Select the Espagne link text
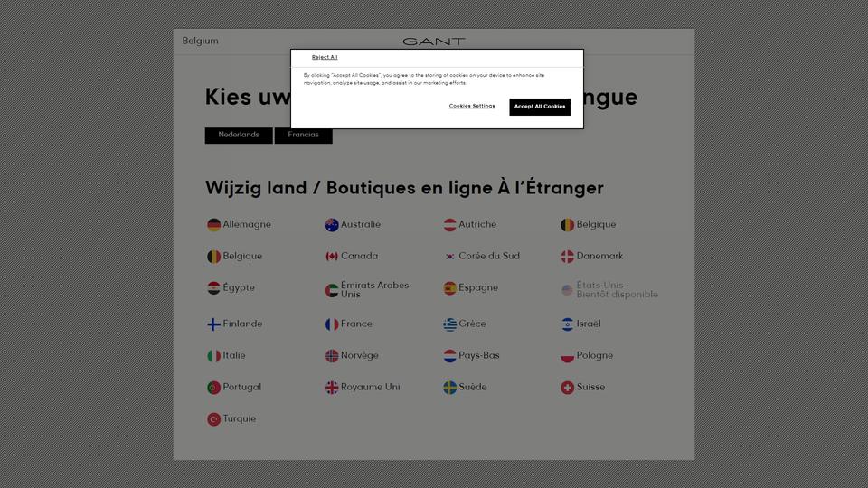The width and height of the screenshot is (868, 488). (478, 287)
